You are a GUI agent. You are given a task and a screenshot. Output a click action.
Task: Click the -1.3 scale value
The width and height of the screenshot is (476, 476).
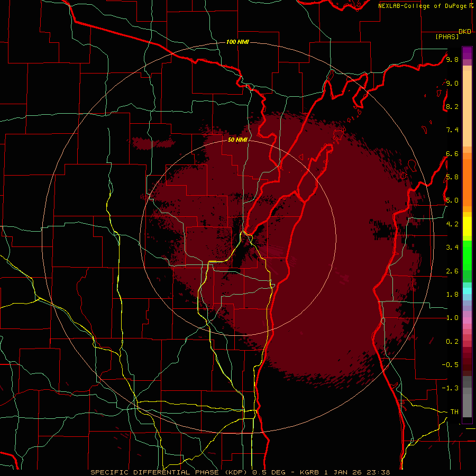(450, 388)
